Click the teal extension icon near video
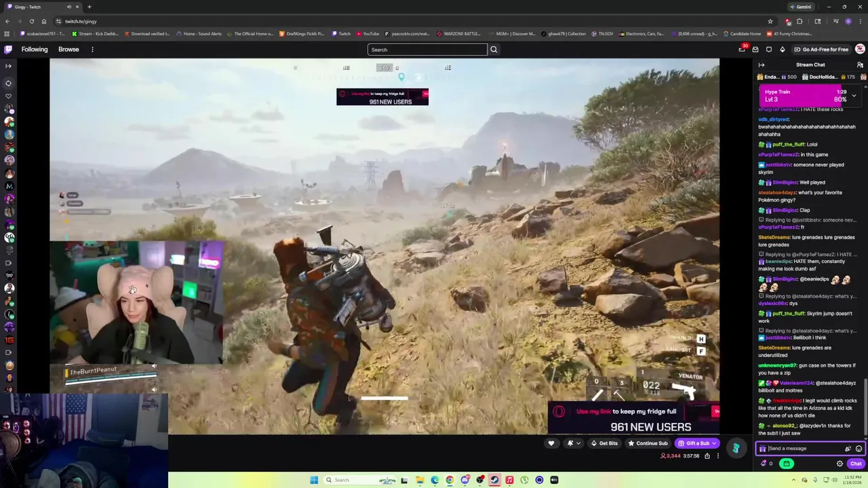 [736, 448]
